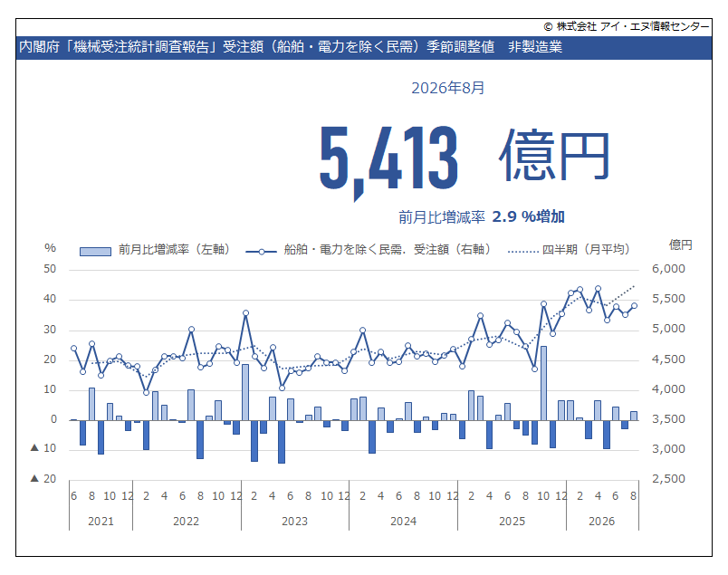
Task: Click the January 2023 bar near 19 percent
Action: point(245,392)
